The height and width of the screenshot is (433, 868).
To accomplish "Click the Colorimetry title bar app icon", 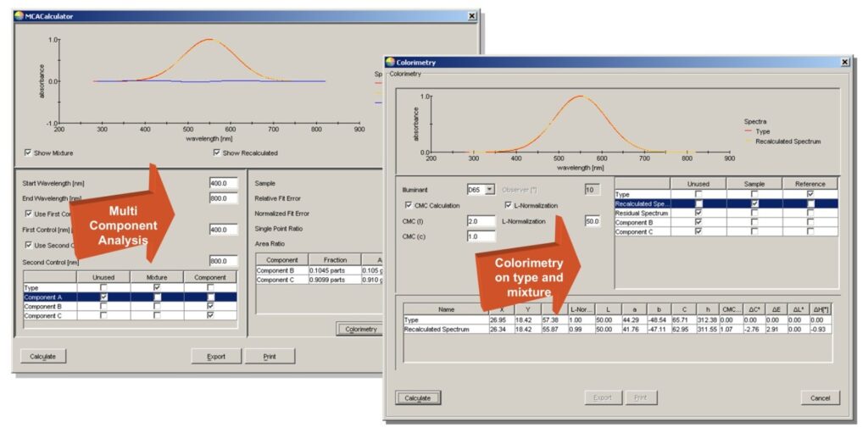I will point(390,62).
